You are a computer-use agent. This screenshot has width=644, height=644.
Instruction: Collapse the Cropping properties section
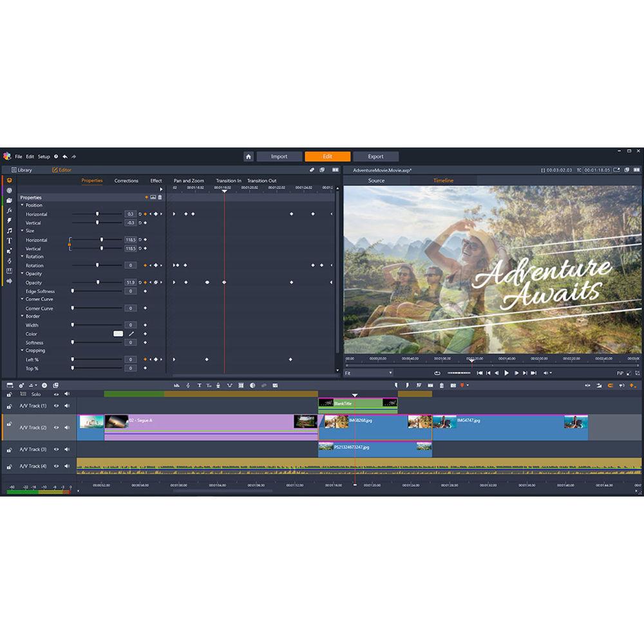click(22, 350)
